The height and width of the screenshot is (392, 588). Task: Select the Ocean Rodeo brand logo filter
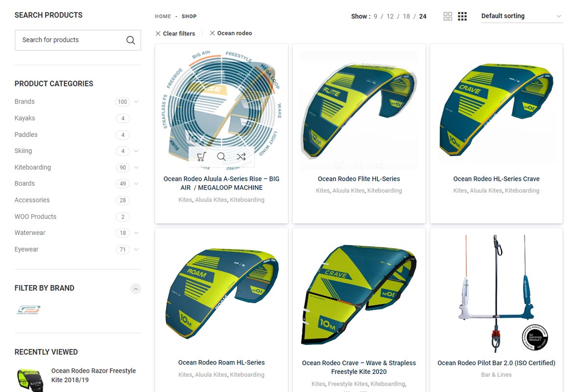(28, 310)
